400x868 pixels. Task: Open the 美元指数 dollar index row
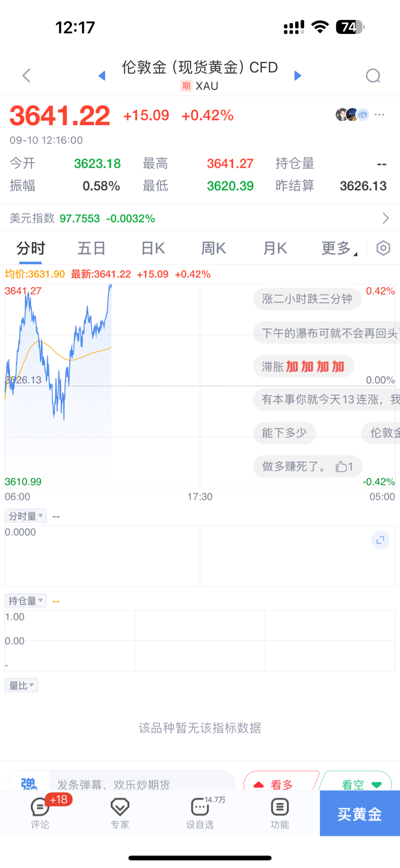[200, 218]
